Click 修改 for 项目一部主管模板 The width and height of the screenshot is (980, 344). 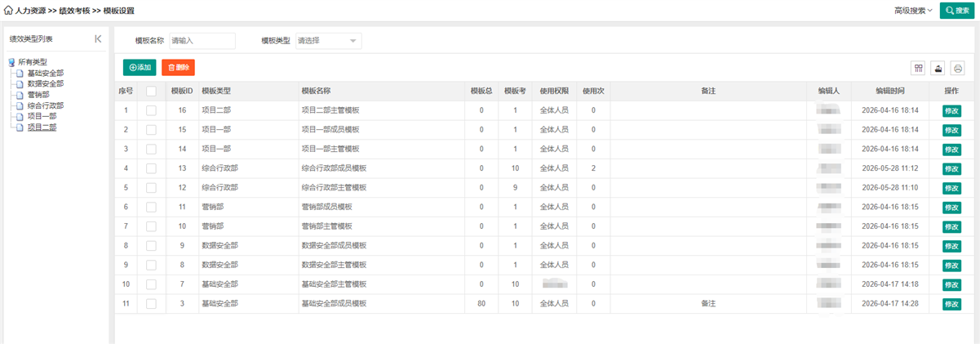[951, 150]
